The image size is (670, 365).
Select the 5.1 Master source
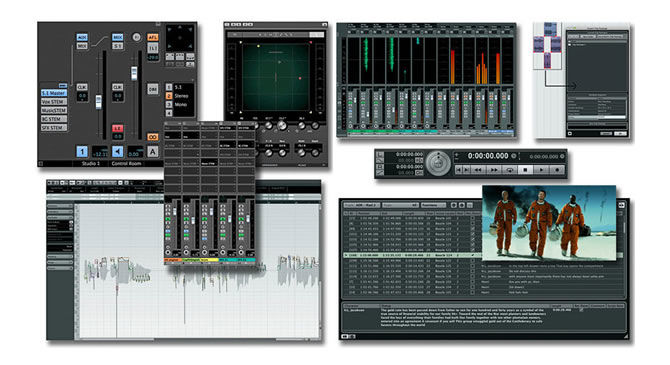[53, 93]
